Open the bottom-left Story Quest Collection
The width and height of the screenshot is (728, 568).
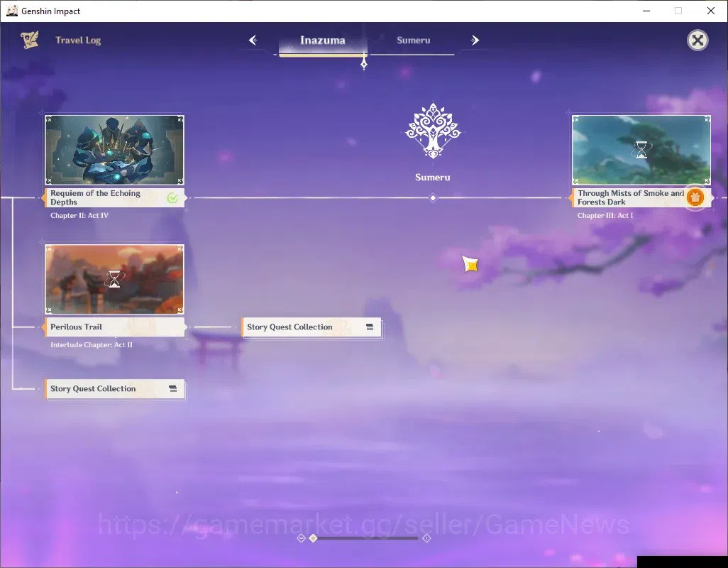[115, 389]
